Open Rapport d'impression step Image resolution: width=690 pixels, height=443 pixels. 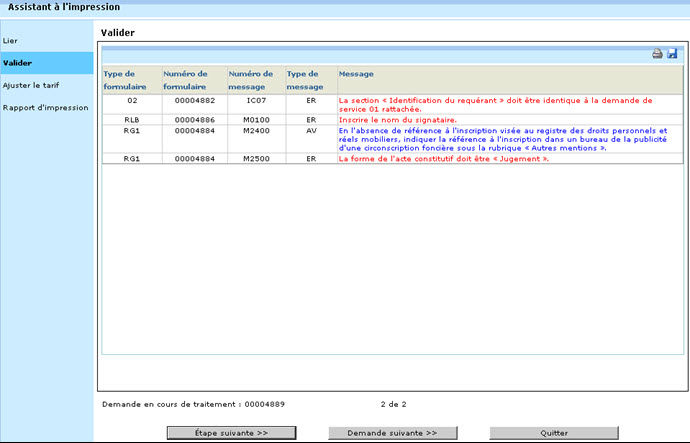(x=45, y=108)
